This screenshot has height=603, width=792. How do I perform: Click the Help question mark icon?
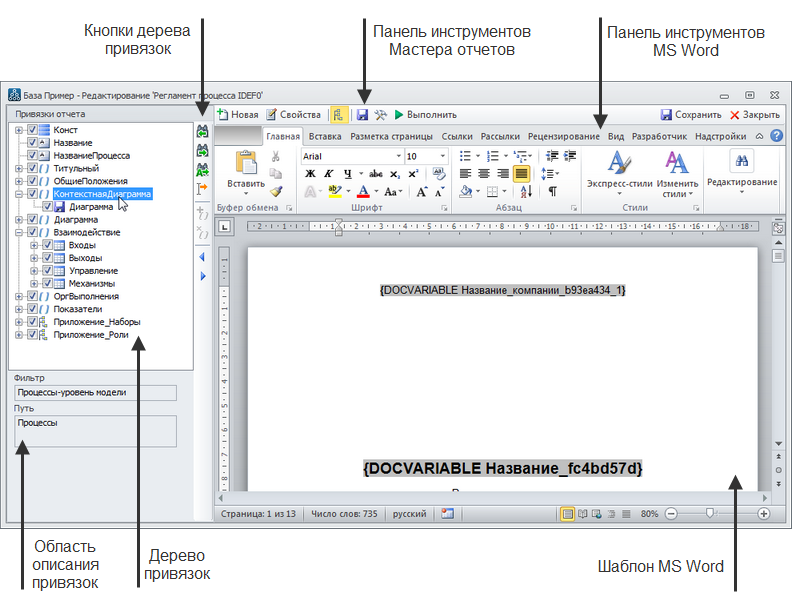tap(776, 136)
